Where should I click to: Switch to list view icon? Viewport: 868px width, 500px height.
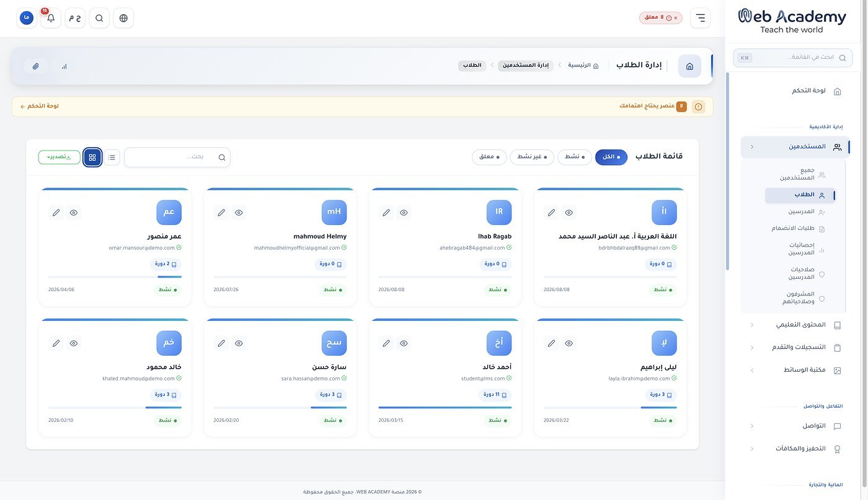point(112,157)
